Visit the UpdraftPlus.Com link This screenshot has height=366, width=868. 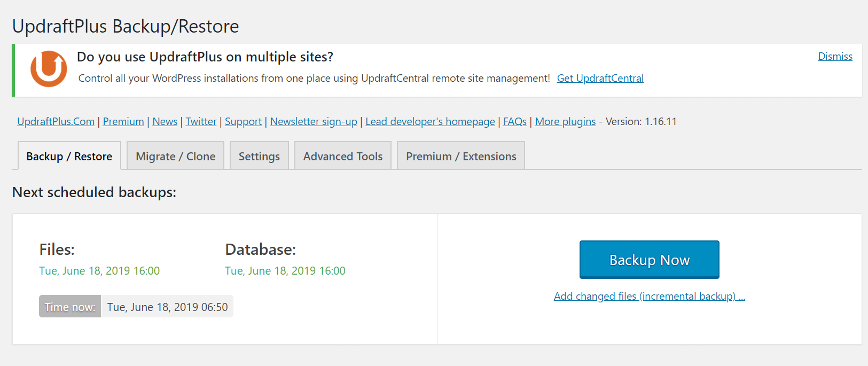[56, 121]
